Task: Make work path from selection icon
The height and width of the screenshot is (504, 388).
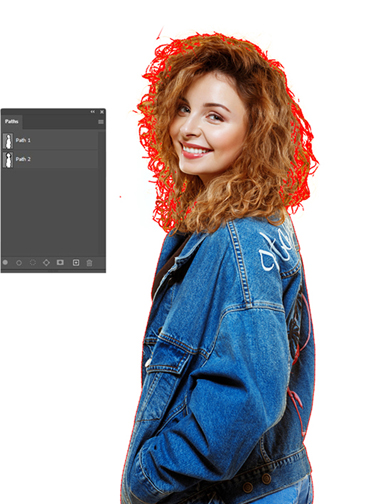Action: tap(46, 263)
